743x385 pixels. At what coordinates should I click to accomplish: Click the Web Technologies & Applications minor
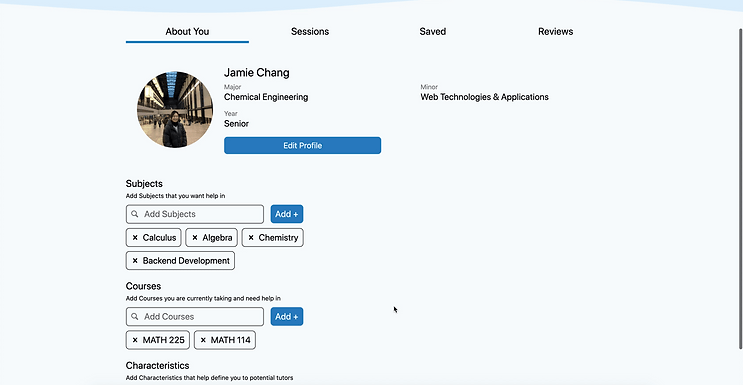[484, 97]
